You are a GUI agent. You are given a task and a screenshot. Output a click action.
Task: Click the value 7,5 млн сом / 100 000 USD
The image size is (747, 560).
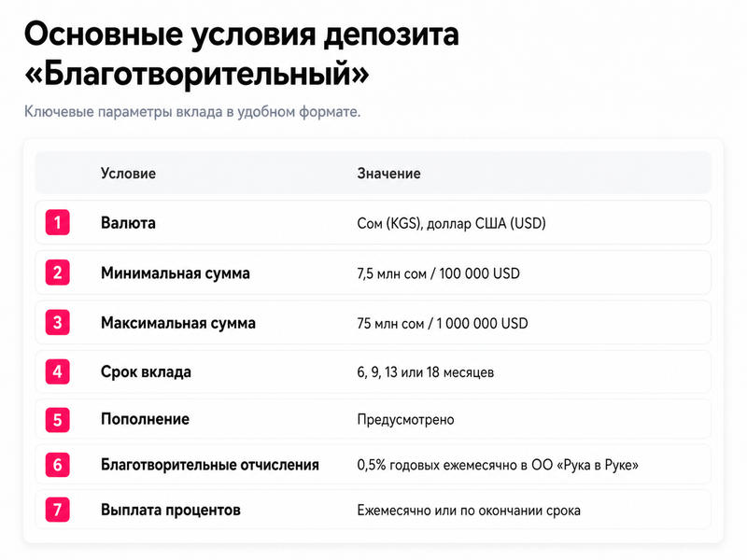pos(438,273)
